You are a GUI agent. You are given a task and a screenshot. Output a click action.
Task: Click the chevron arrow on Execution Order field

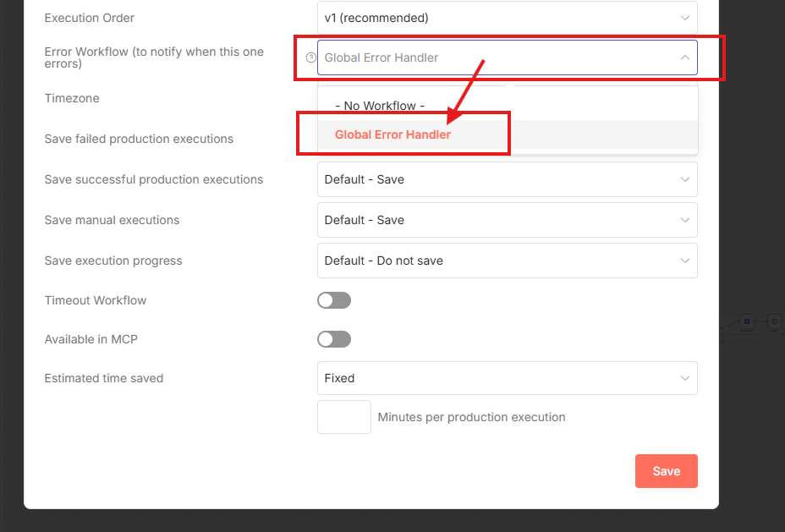pyautogui.click(x=684, y=18)
